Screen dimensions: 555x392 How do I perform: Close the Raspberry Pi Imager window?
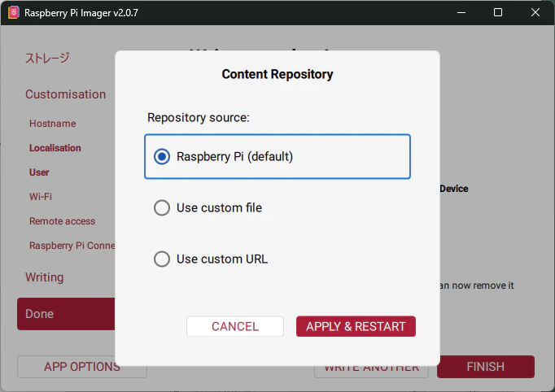pyautogui.click(x=535, y=13)
